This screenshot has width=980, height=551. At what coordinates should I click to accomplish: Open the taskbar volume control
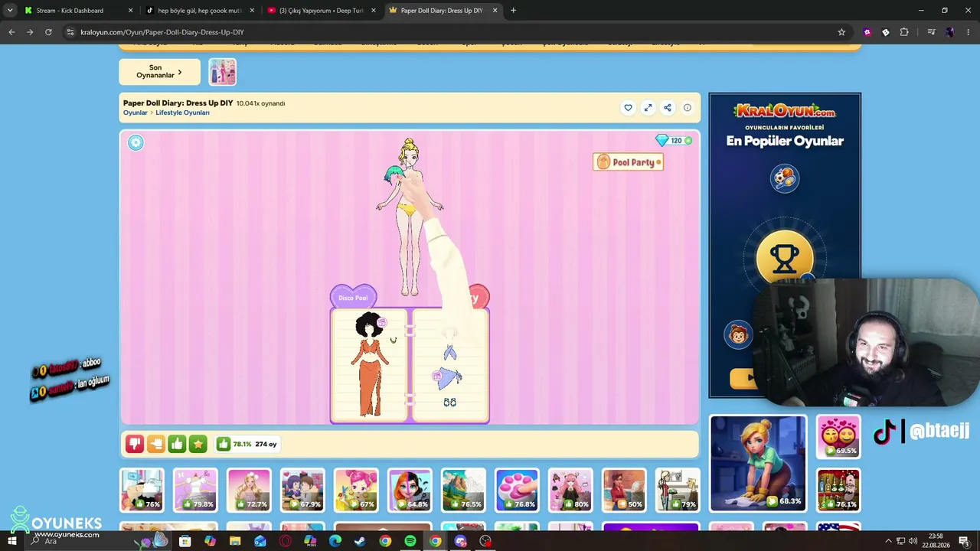[x=913, y=541]
